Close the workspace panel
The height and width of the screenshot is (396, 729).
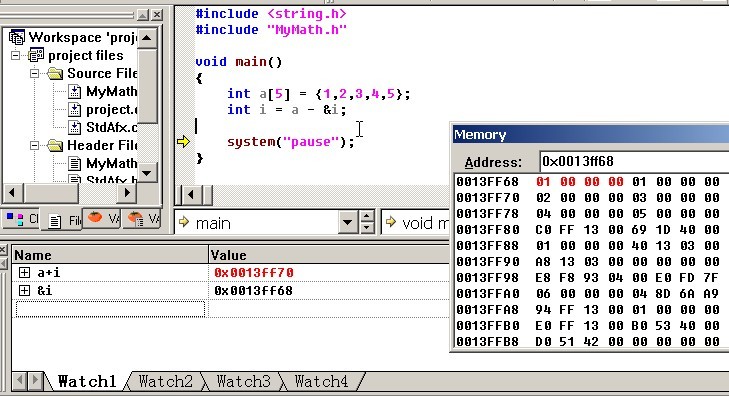pyautogui.click(x=157, y=15)
